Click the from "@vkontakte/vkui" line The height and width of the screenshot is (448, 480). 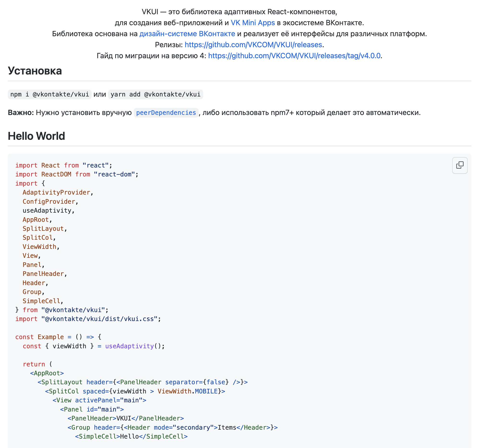(x=62, y=310)
